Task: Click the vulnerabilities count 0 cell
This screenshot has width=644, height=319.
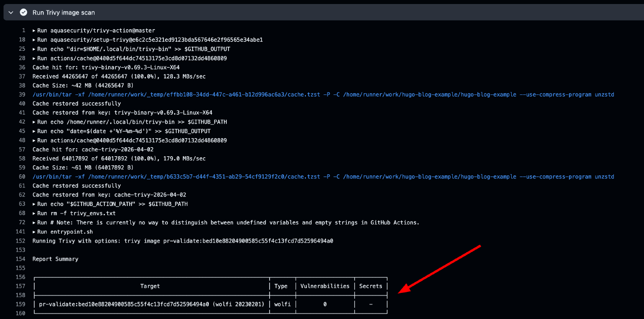Action: tap(325, 304)
